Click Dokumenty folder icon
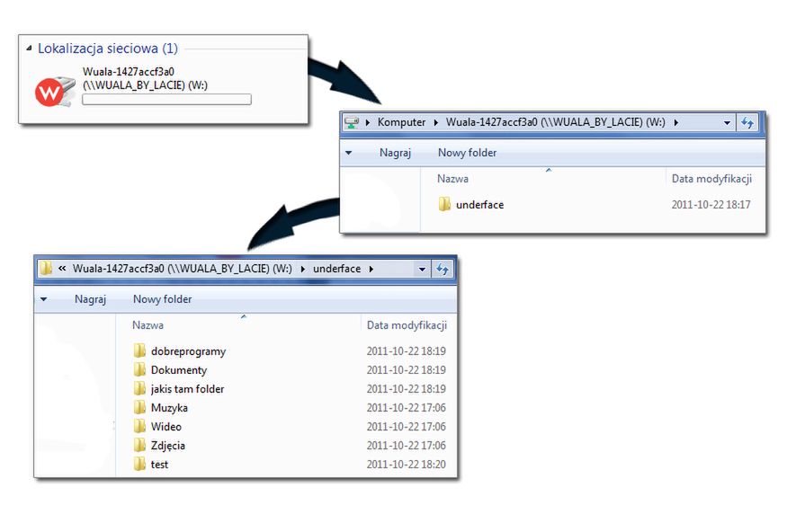Screen dimensions: 796x532 pyautogui.click(x=139, y=369)
